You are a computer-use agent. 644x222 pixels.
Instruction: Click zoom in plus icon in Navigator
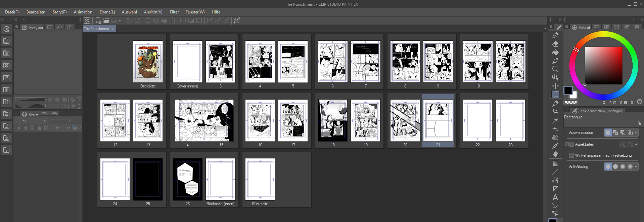tap(57, 100)
